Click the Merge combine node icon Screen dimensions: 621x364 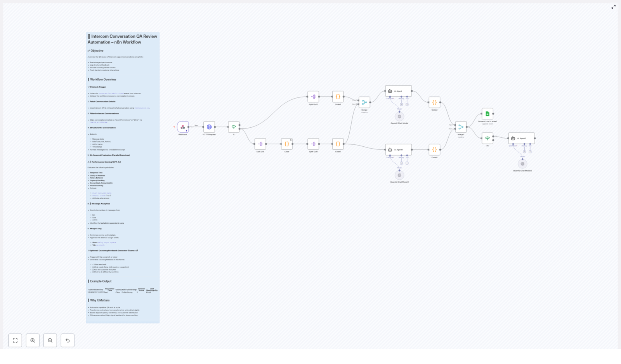pyautogui.click(x=364, y=102)
